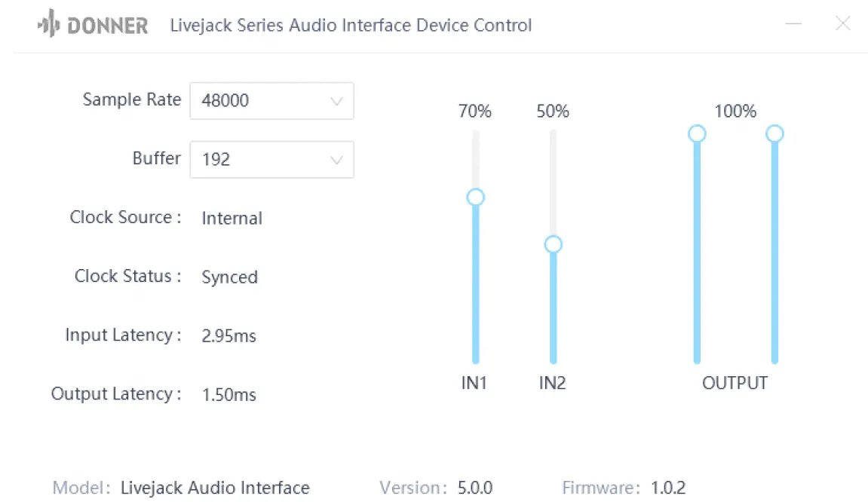Select the IN2 channel label
Image resolution: width=868 pixels, height=502 pixels.
click(553, 383)
